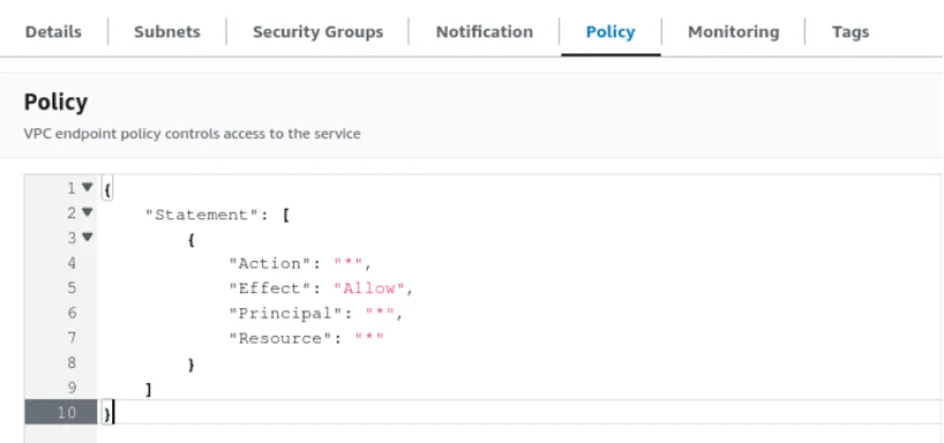Click line number 8 in the gutter
The image size is (944, 443).
72,363
